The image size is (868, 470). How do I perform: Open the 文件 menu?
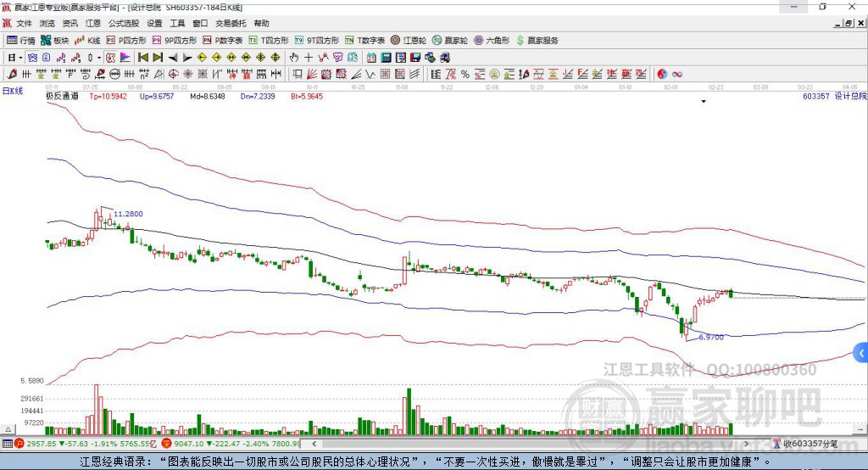(25, 23)
